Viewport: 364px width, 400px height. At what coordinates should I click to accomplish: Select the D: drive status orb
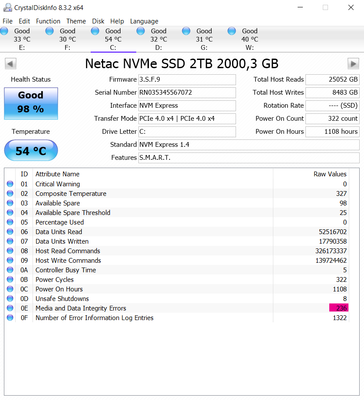tap(141, 31)
